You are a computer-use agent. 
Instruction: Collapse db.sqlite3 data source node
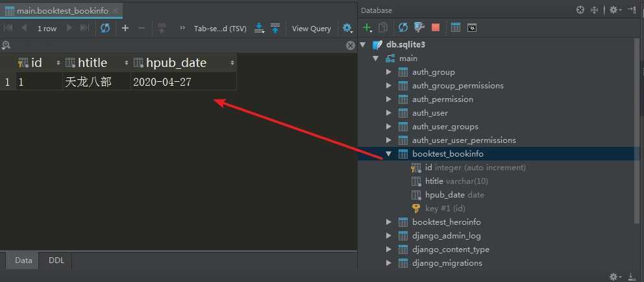coord(363,45)
